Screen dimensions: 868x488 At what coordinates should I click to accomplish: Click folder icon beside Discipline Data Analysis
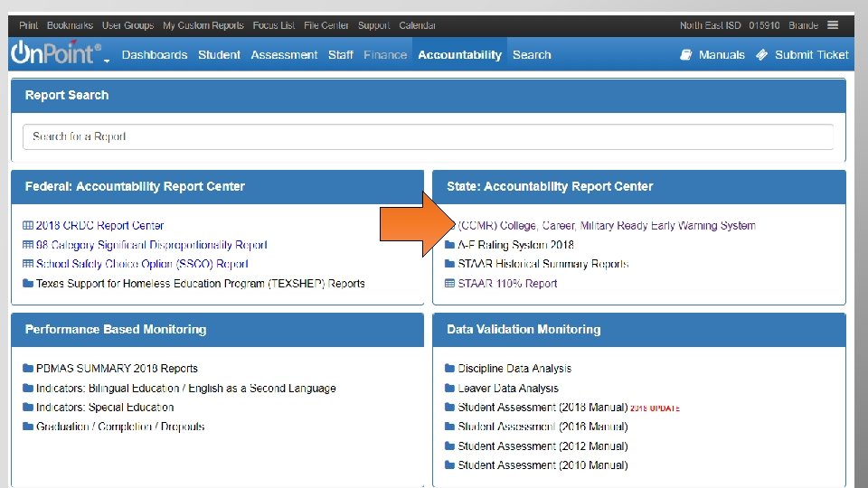(x=449, y=368)
